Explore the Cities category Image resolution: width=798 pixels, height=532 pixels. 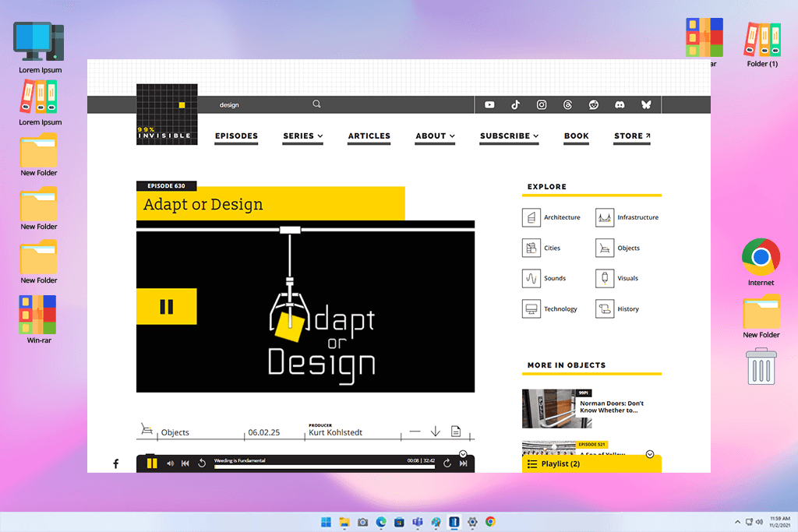[x=542, y=248]
